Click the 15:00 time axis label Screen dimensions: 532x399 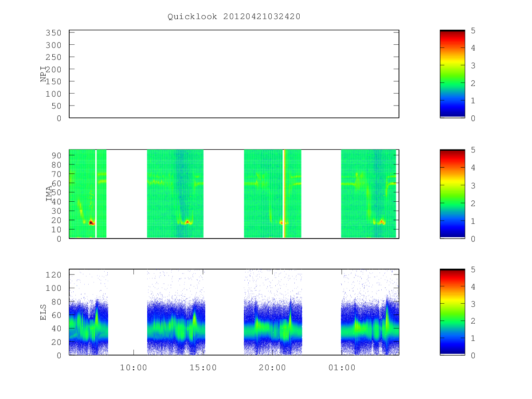pos(203,368)
